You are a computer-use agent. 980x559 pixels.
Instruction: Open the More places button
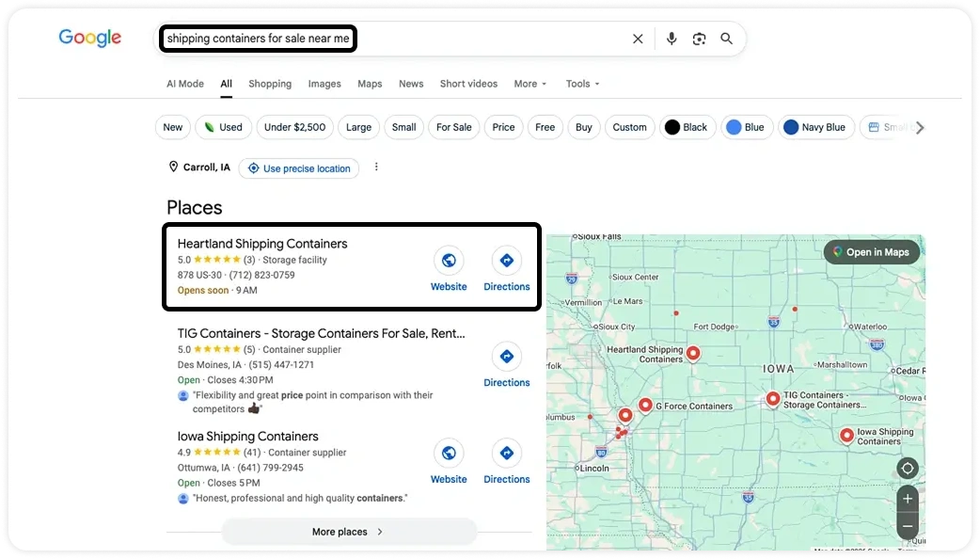349,532
